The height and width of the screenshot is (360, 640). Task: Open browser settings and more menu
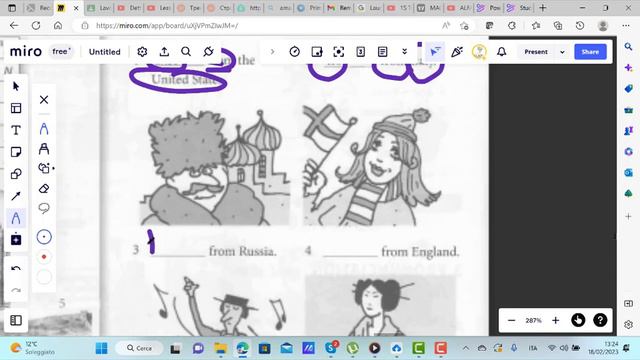click(x=626, y=26)
